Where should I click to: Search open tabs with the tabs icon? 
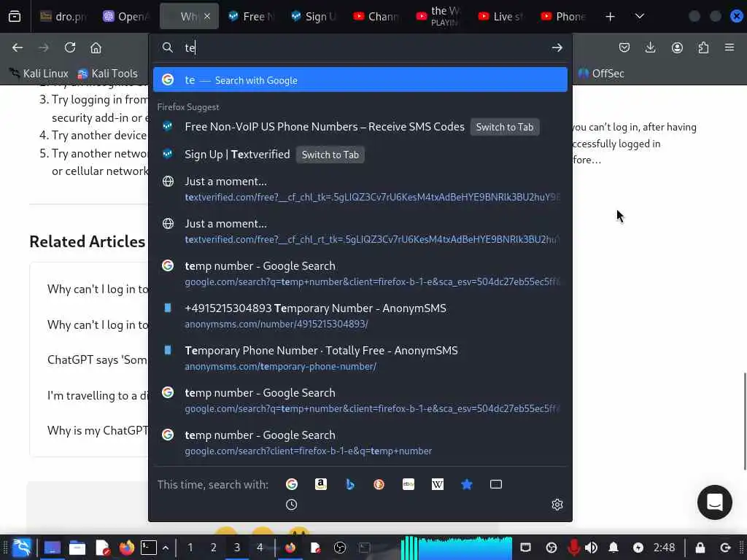496,484
